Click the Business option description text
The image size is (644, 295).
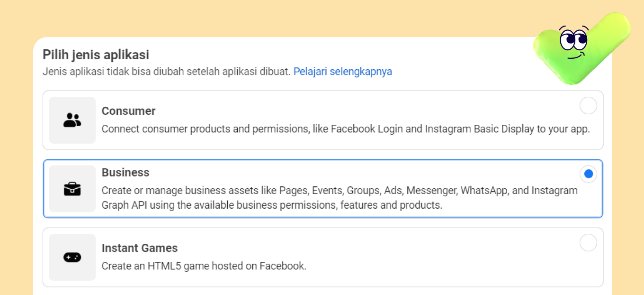340,198
